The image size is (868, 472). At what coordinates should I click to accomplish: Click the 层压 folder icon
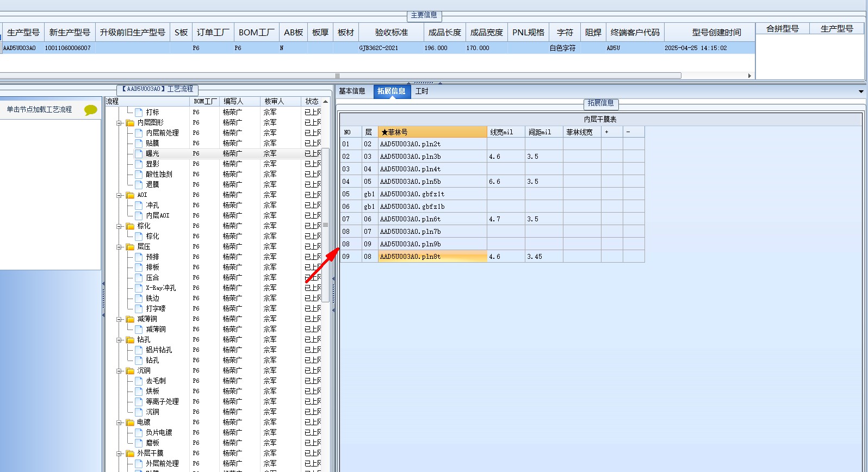(131, 247)
